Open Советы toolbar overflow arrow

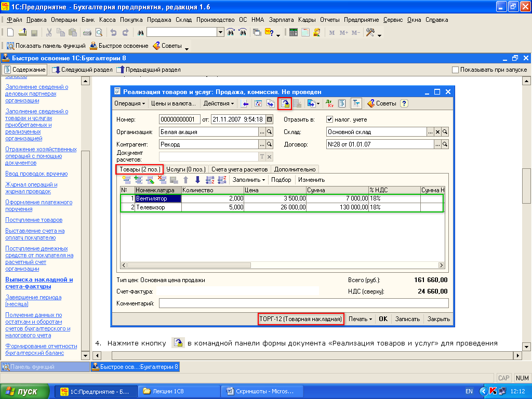(x=187, y=49)
